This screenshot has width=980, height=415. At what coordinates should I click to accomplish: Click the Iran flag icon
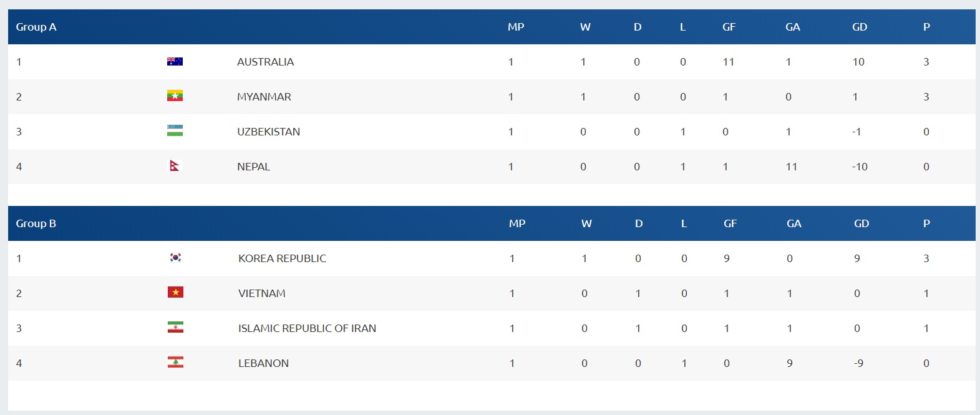(x=176, y=327)
